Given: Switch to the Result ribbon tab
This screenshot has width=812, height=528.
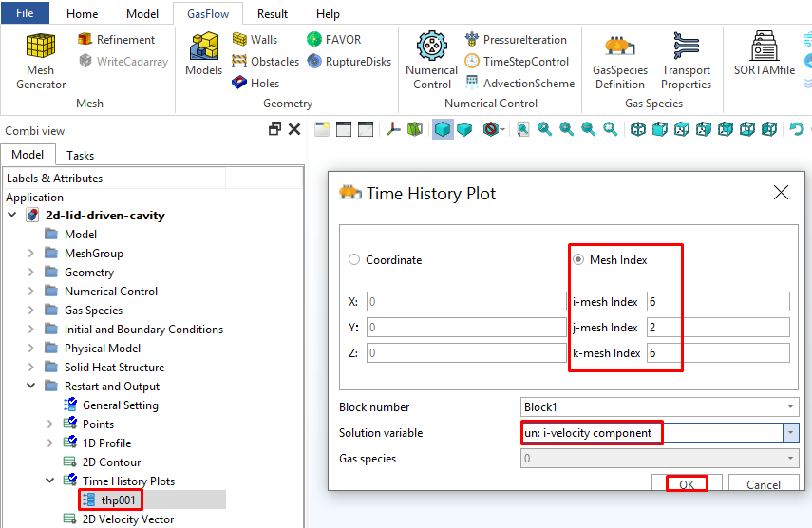Looking at the screenshot, I should [273, 14].
